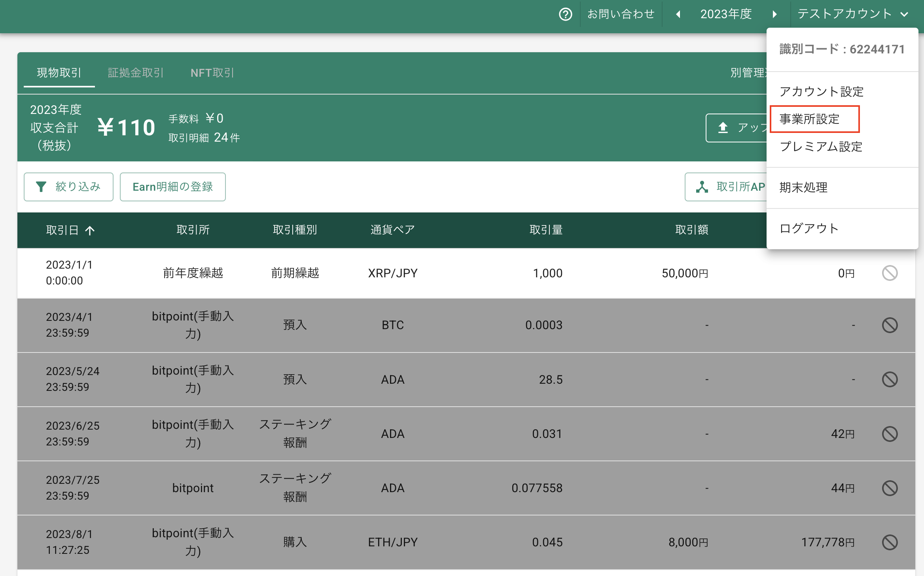Select 0.0003 trade volume cell
This screenshot has width=924, height=576.
544,325
